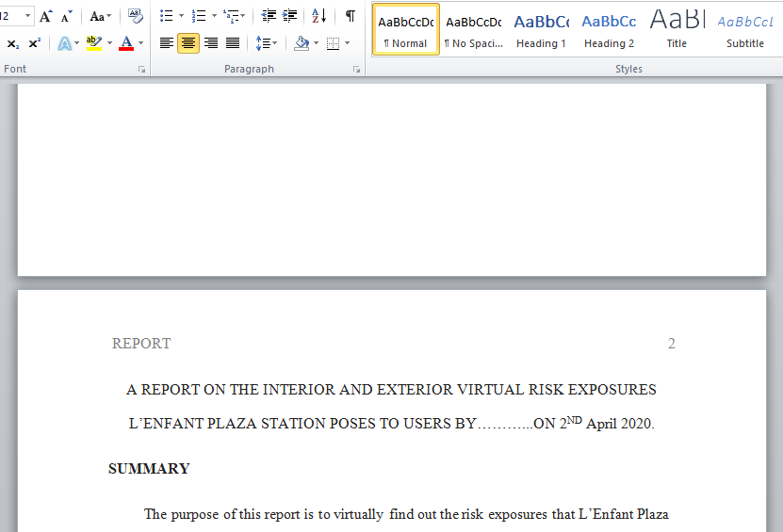This screenshot has width=783, height=532.
Task: Apply superscript formatting
Action: pos(35,43)
